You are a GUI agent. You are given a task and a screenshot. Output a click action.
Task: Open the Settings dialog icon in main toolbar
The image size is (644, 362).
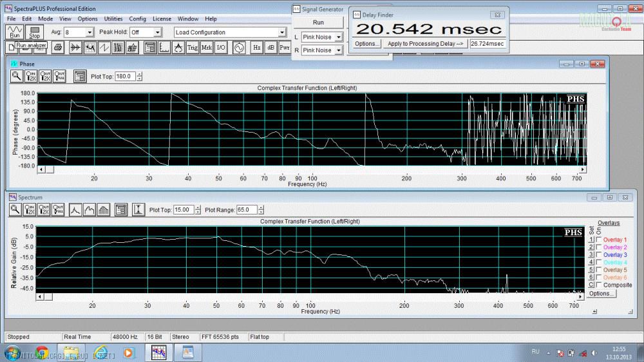click(150, 48)
